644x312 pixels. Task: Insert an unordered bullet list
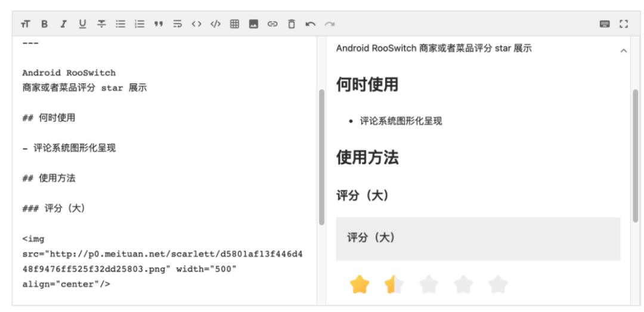point(120,24)
